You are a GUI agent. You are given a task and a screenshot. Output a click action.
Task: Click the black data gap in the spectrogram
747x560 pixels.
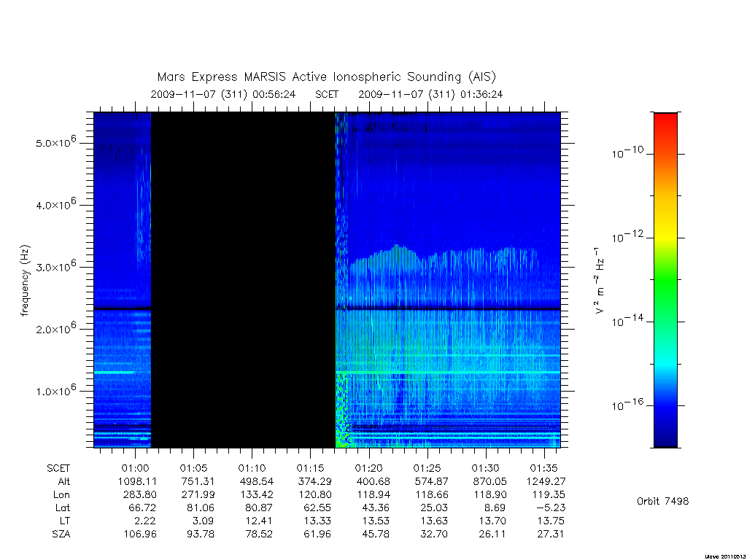coord(243,280)
